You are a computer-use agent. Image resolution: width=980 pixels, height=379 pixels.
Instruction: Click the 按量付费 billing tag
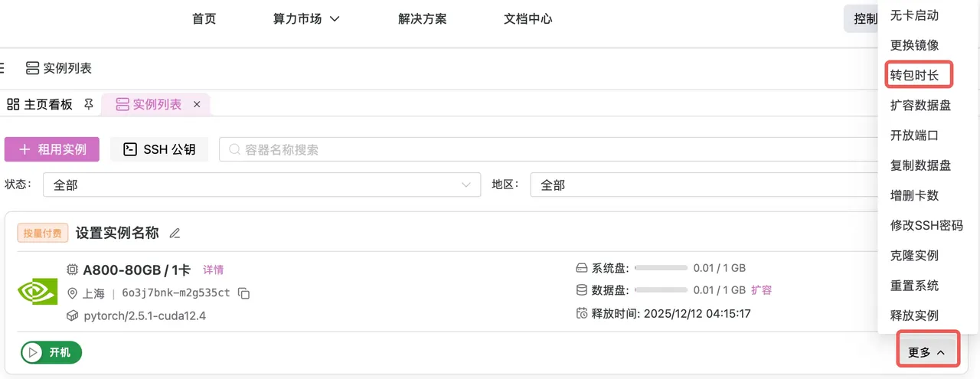click(x=44, y=233)
